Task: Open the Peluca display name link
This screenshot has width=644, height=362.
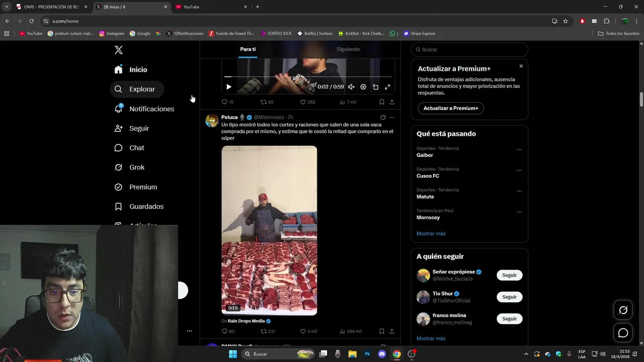Action: click(x=229, y=117)
